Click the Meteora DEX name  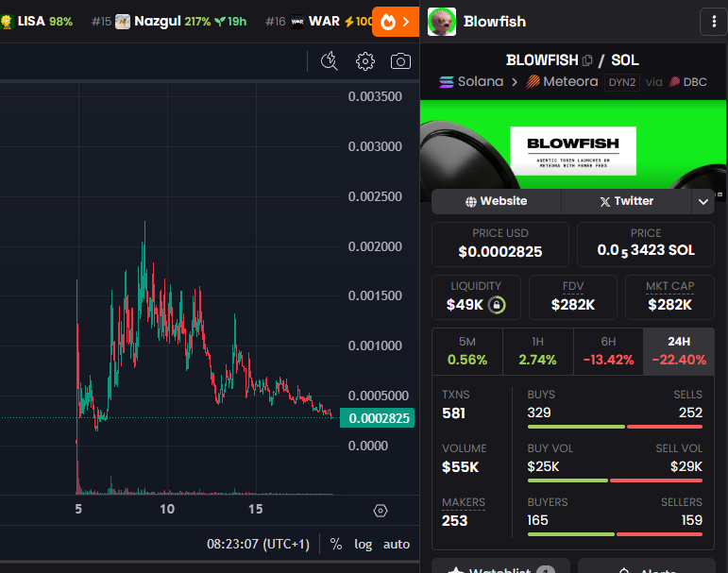[570, 82]
